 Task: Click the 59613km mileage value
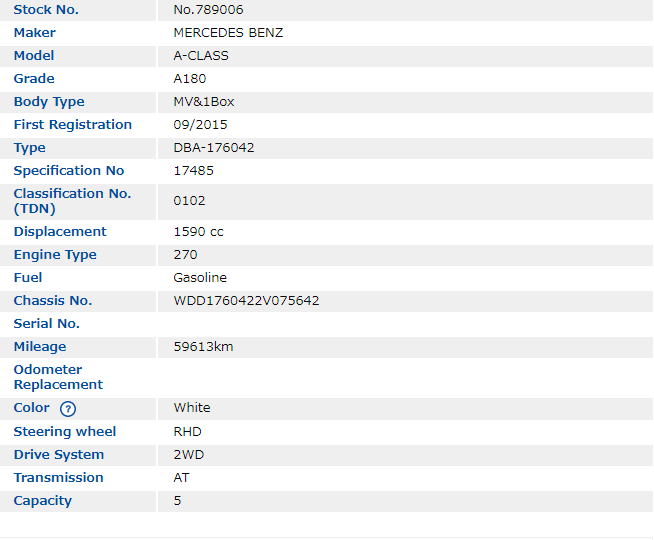(203, 347)
